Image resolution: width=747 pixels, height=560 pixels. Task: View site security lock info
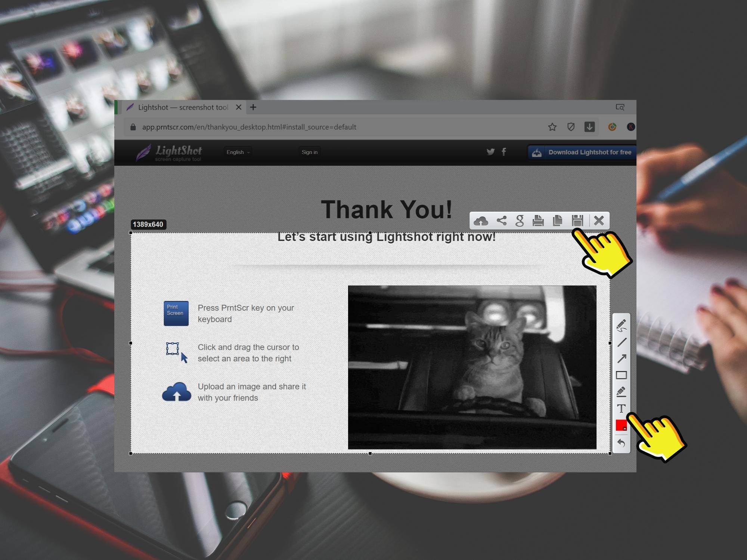coord(133,127)
